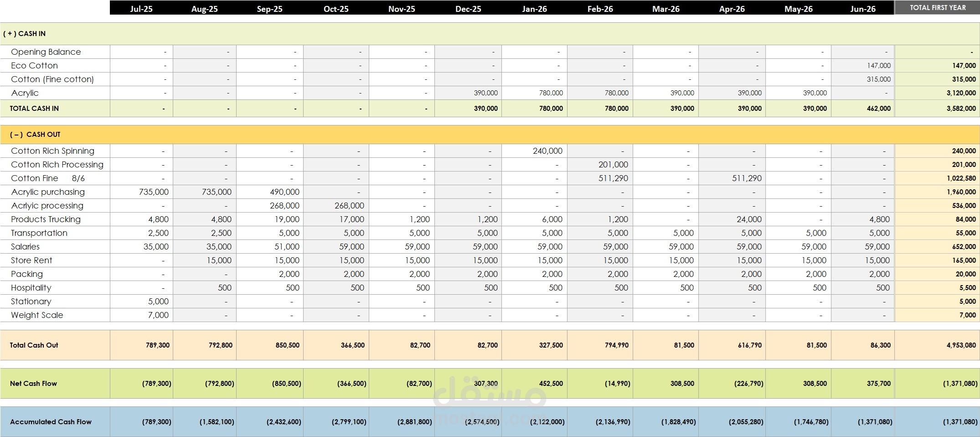
Task: Click Accumulated Cash Flow Nov-25 value (2,881,800)
Action: point(415,422)
